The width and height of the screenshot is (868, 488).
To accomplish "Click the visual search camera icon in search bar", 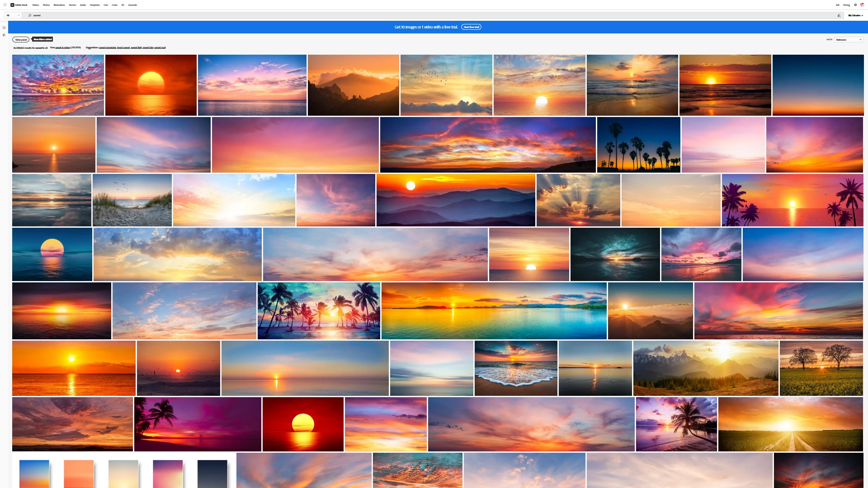I will tap(839, 15).
